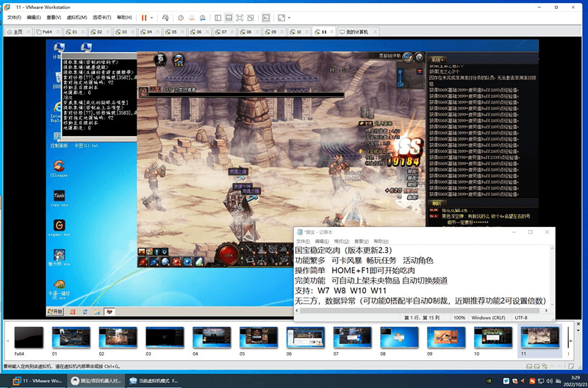Click Notepad vertical scrollbar up arrow
Screen dimensions: 588x388
coord(552,248)
